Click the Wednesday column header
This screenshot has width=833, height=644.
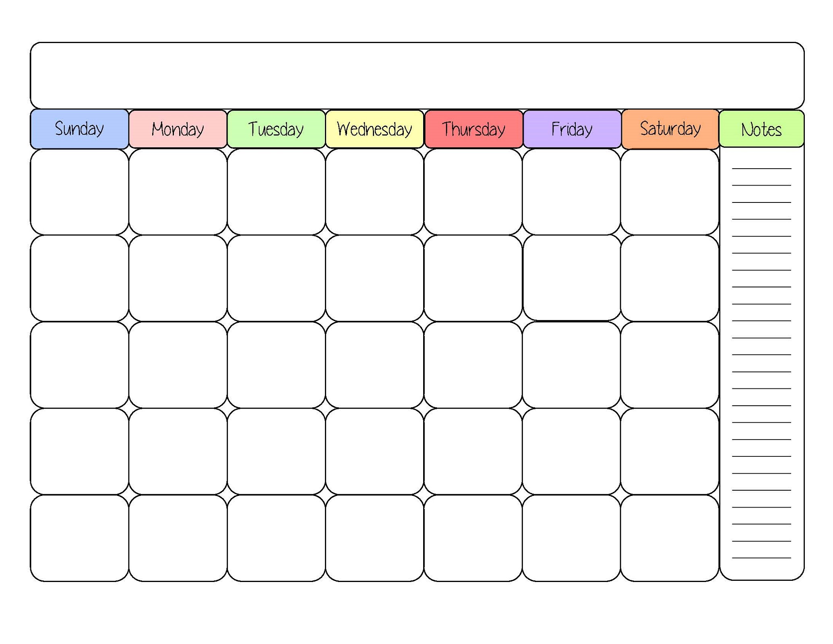coord(375,123)
